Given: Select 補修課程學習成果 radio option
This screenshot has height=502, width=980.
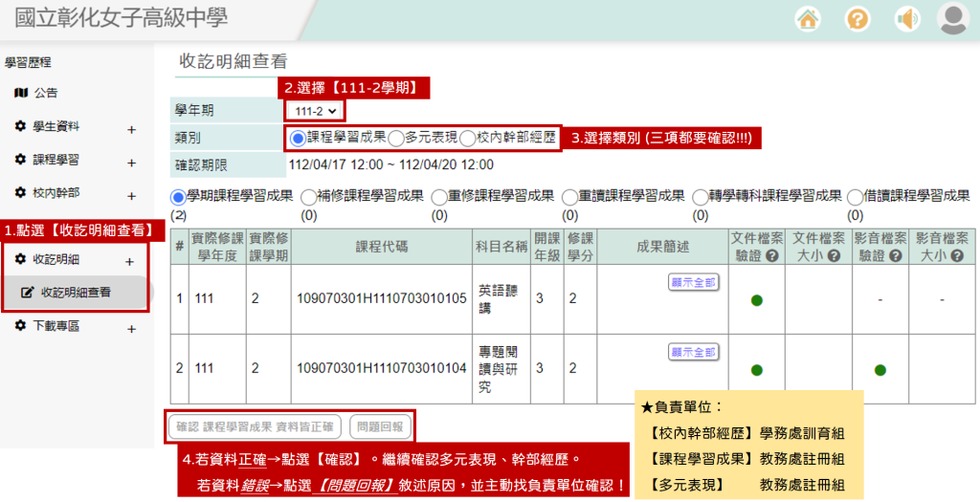Looking at the screenshot, I should 309,197.
